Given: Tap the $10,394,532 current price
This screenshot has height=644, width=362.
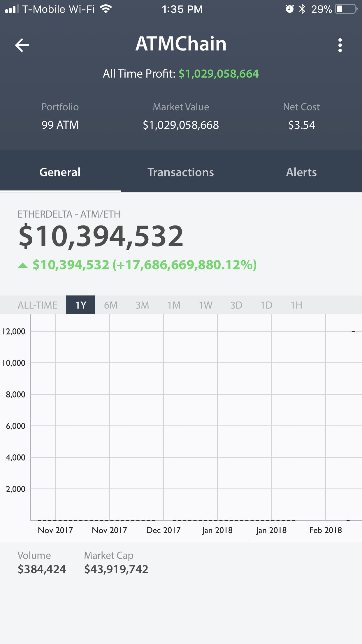Looking at the screenshot, I should (101, 236).
